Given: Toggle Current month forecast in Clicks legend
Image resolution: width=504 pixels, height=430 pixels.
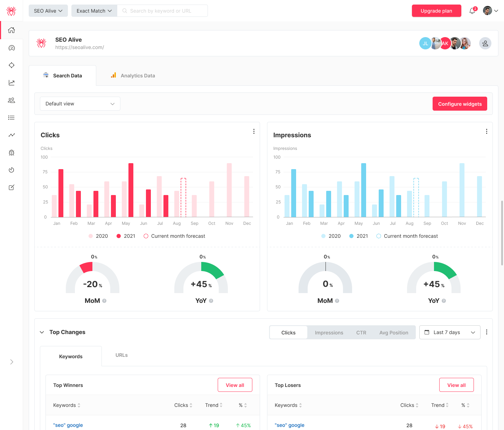Looking at the screenshot, I should click(174, 236).
